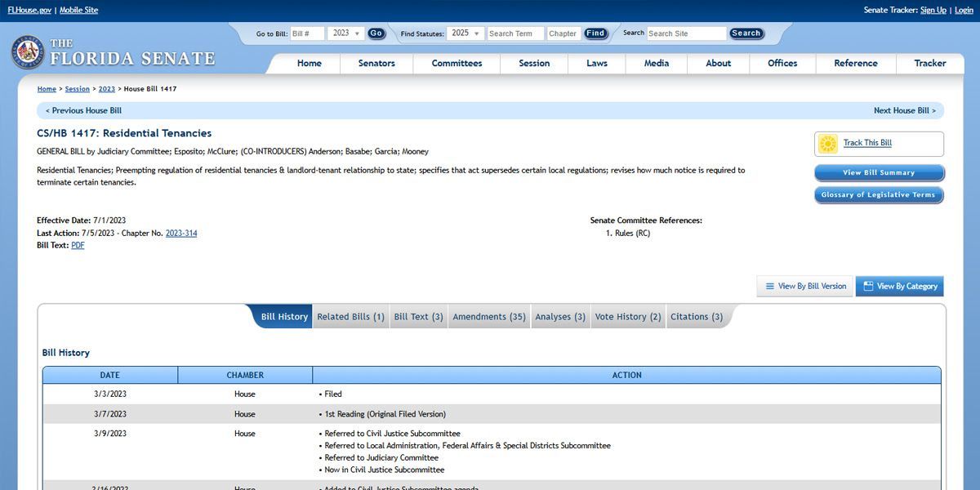
Task: Click the Search button in header
Action: coord(746,33)
